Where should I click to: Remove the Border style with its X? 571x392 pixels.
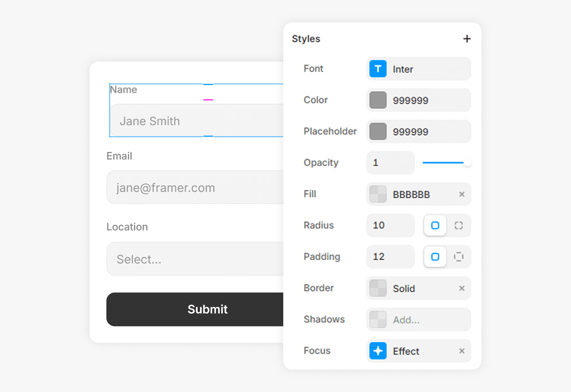click(x=462, y=288)
